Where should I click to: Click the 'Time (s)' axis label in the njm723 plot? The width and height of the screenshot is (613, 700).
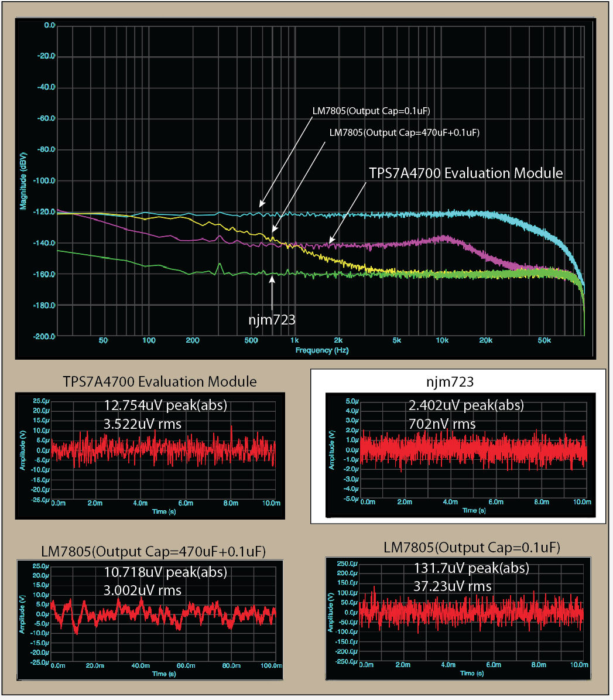coord(474,510)
